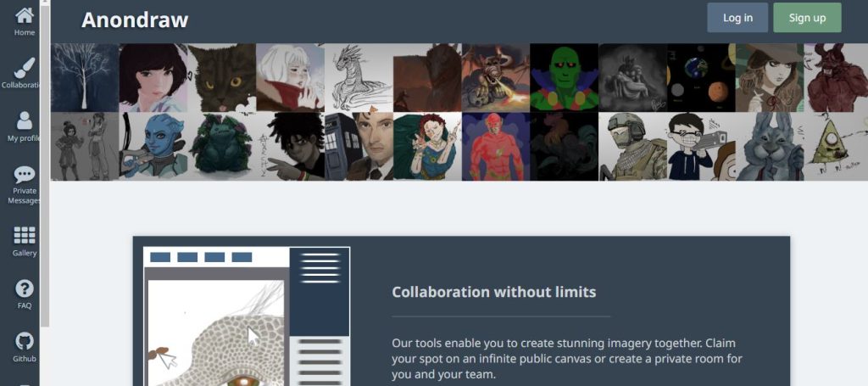Click the green Sign up button
The height and width of the screenshot is (386, 868).
tap(807, 18)
